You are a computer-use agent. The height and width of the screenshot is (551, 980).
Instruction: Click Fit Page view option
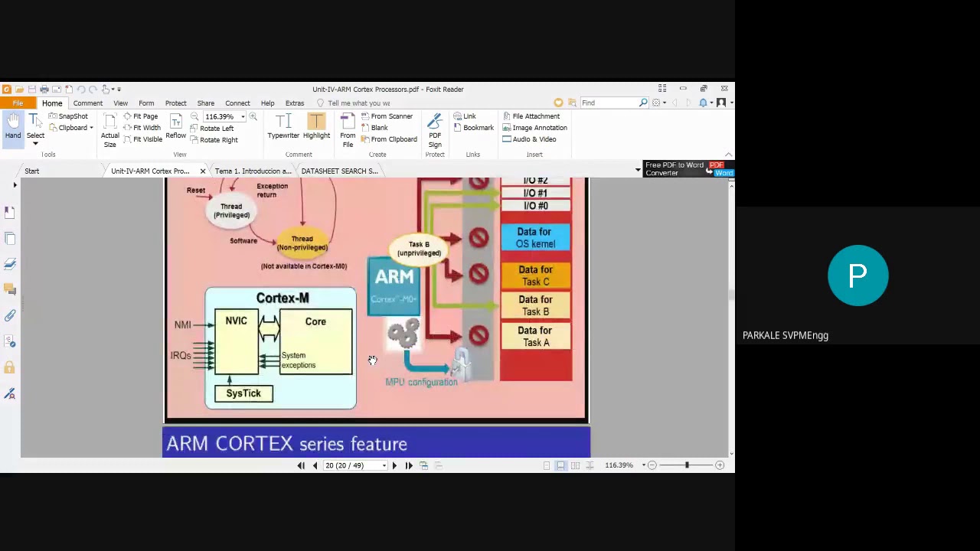click(x=140, y=116)
